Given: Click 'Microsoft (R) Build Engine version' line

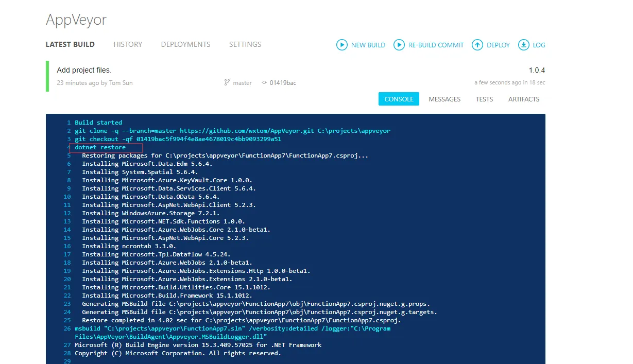Looking at the screenshot, I should [x=198, y=345].
